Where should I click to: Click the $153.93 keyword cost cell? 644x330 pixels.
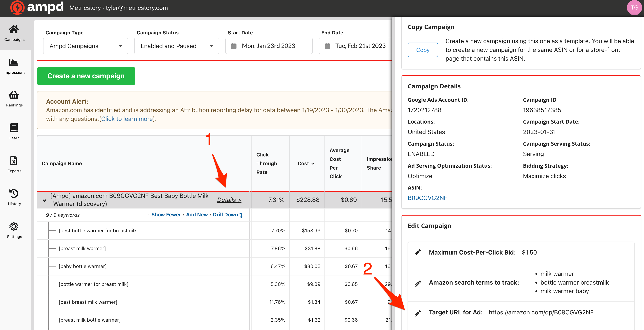(311, 231)
